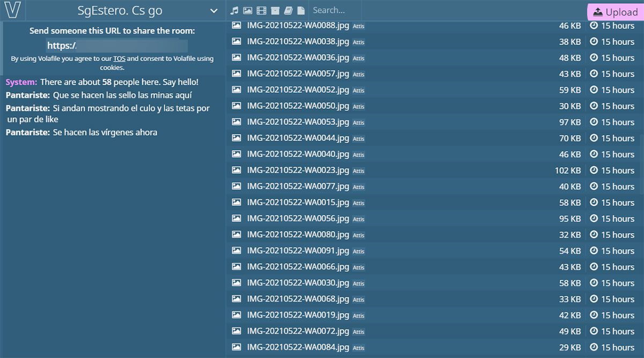Filter files by video type
Viewport: 644px width, 358px height.
(261, 11)
